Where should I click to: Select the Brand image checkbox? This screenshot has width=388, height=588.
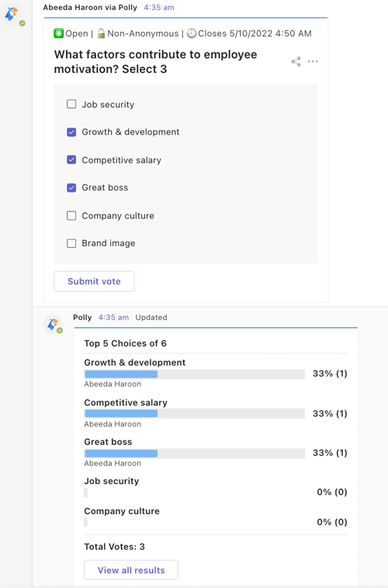point(71,243)
